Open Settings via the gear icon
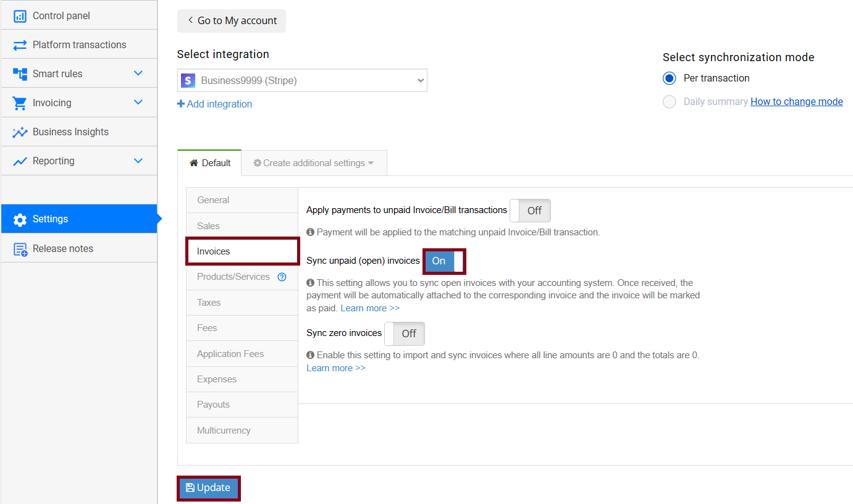The height and width of the screenshot is (504, 853). click(x=20, y=219)
